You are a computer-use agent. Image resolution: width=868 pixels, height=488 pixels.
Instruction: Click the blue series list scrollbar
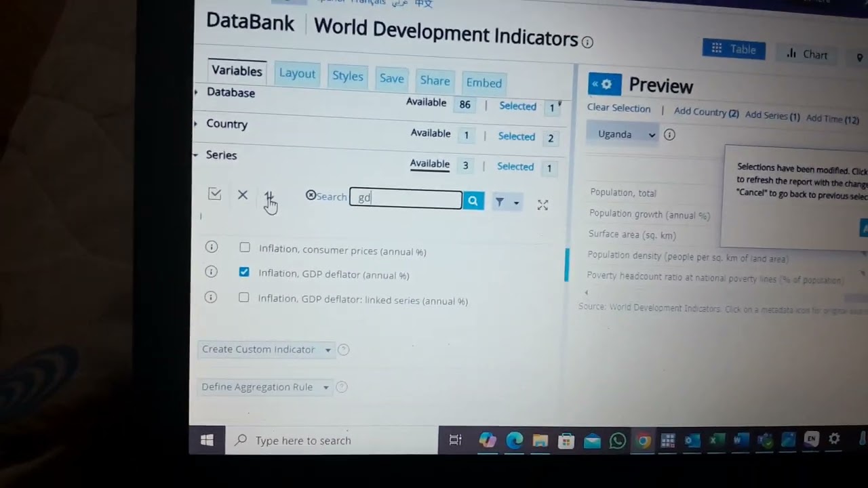[x=566, y=264]
